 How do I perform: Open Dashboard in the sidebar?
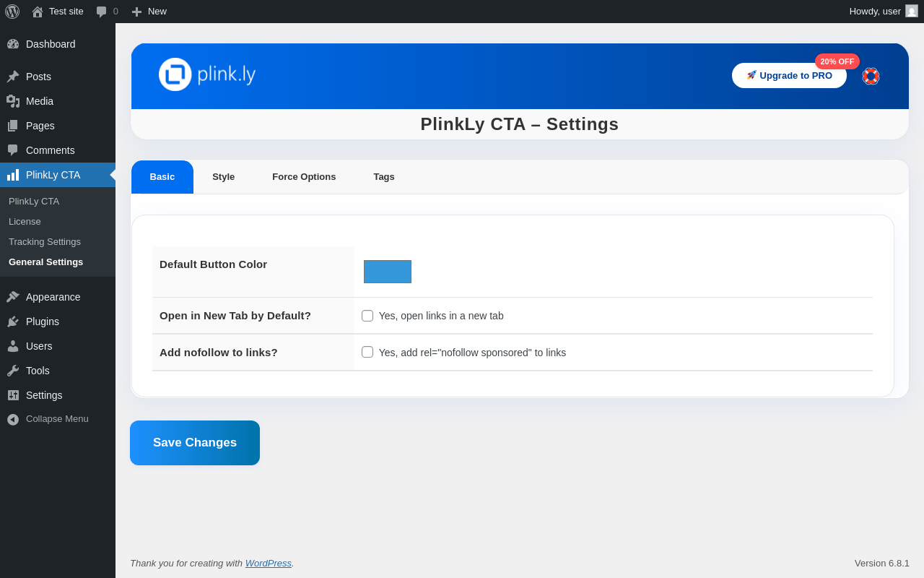pos(51,44)
